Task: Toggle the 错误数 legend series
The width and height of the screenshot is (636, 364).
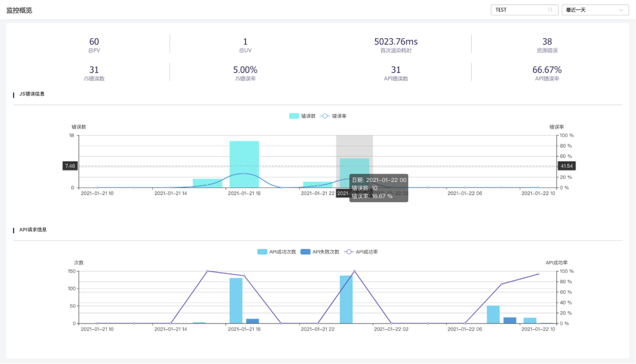Action: 302,116
